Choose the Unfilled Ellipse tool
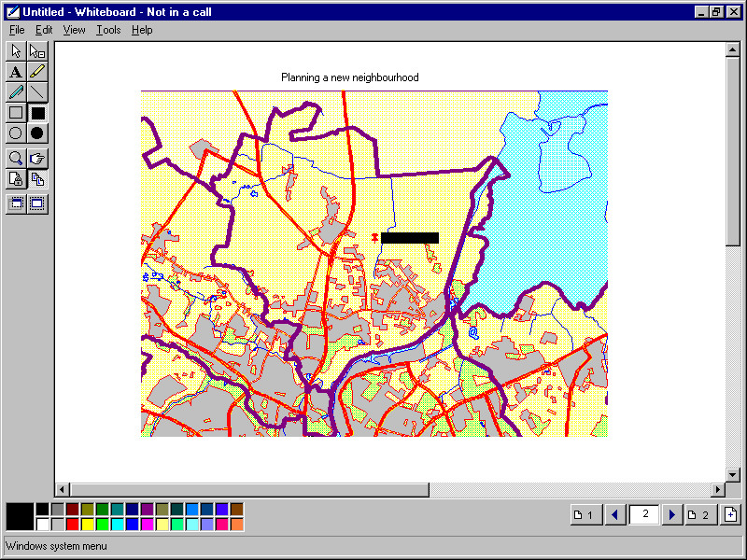The image size is (747, 560). coord(16,133)
